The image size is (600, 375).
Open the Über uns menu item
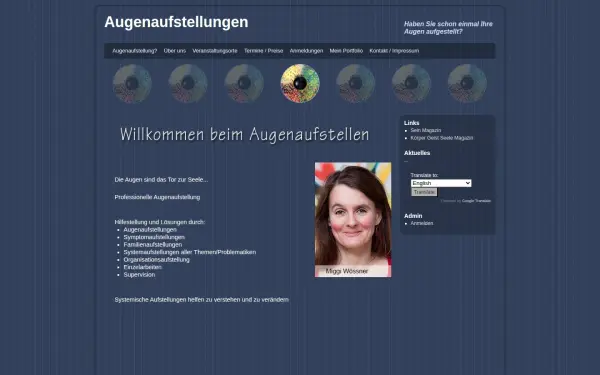[174, 51]
